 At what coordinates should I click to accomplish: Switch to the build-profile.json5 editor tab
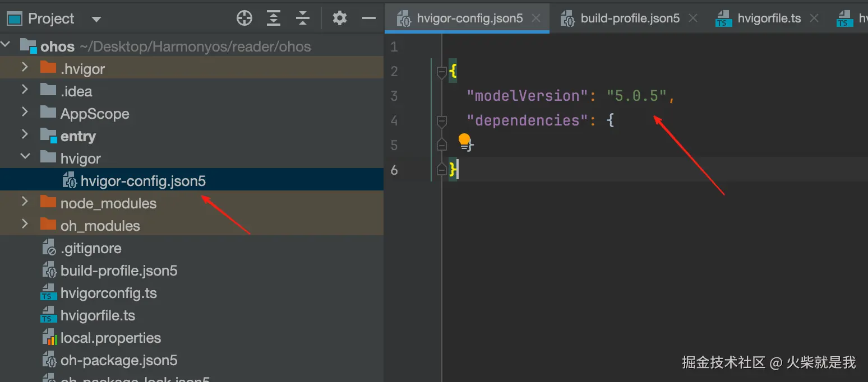point(630,18)
